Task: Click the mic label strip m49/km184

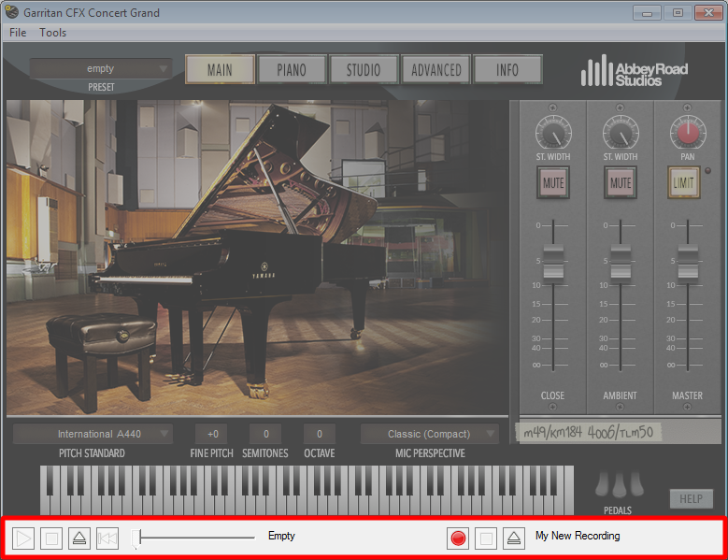Action: (588, 433)
